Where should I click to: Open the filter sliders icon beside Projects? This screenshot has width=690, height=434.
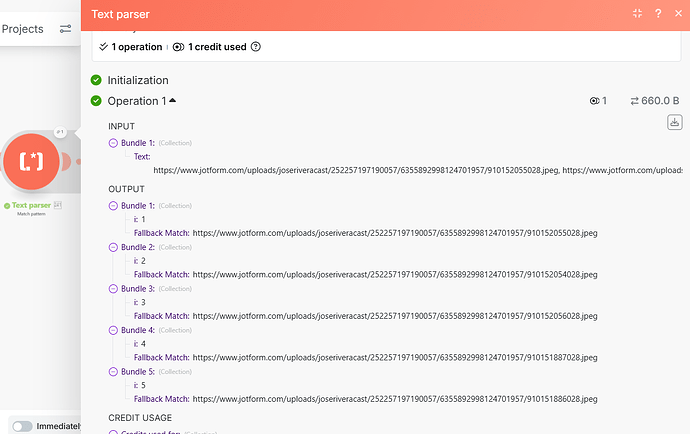point(65,29)
